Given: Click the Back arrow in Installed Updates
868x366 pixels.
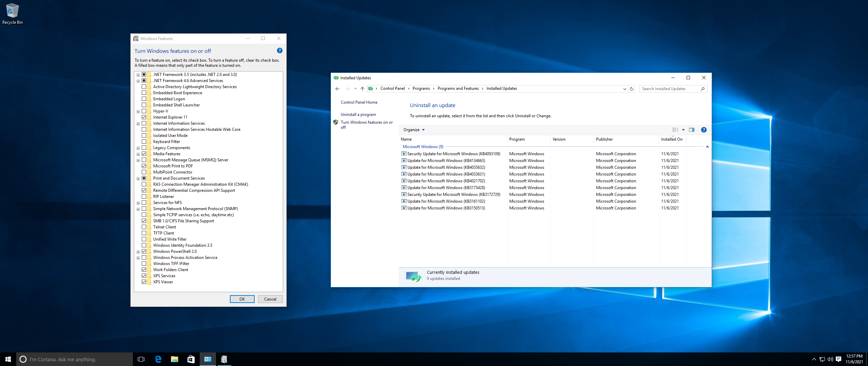Looking at the screenshot, I should coord(337,89).
